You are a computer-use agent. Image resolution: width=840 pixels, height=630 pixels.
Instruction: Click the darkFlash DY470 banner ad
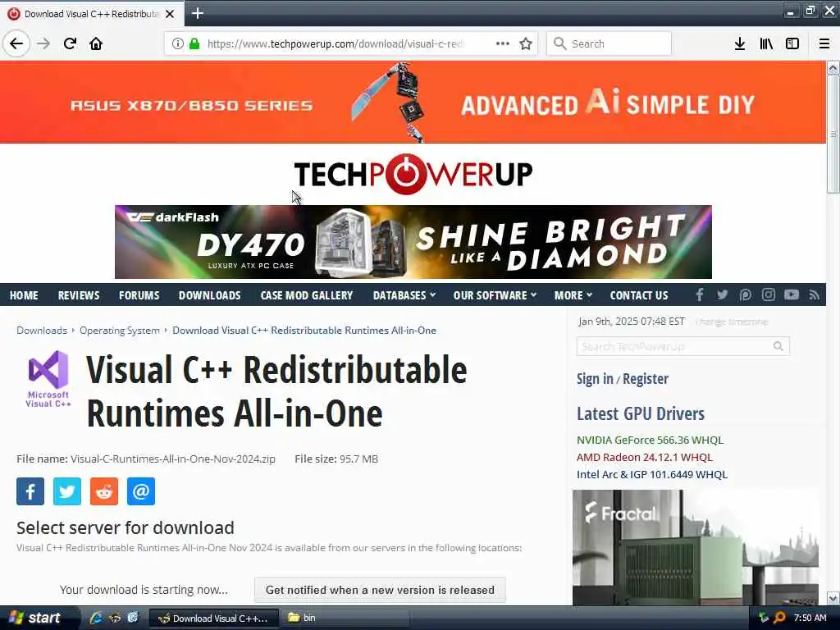[x=413, y=242]
